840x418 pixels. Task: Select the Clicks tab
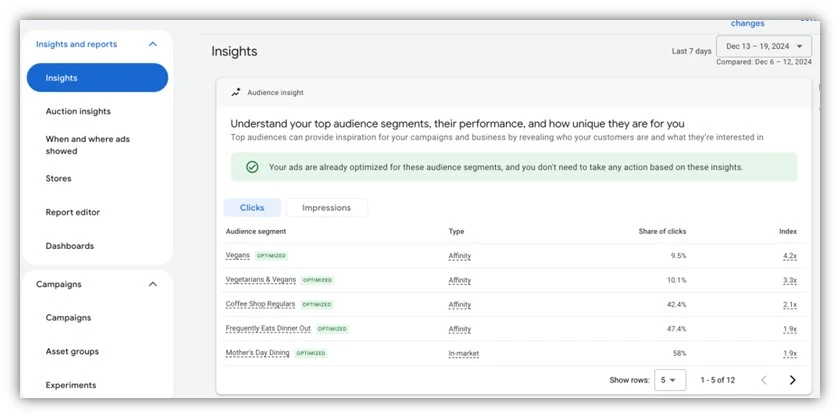coord(252,208)
